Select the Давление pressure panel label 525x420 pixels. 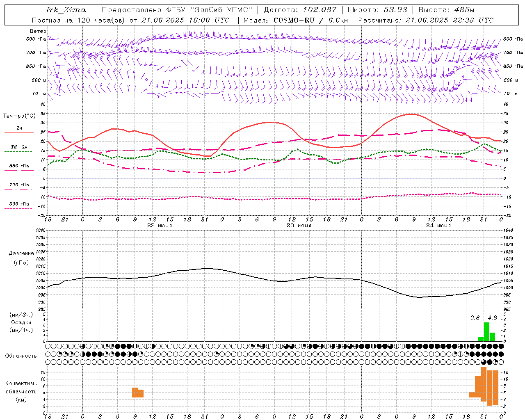21,253
